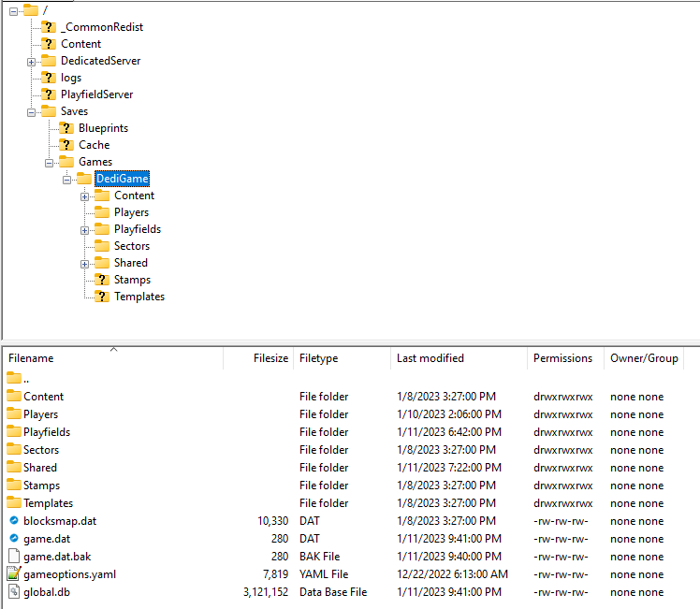
Task: Select the Shared folder icon in file list
Action: [14, 467]
